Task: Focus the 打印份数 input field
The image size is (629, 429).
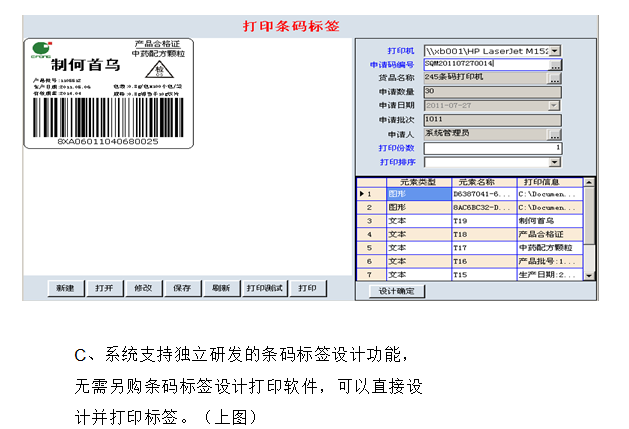Action: point(493,148)
